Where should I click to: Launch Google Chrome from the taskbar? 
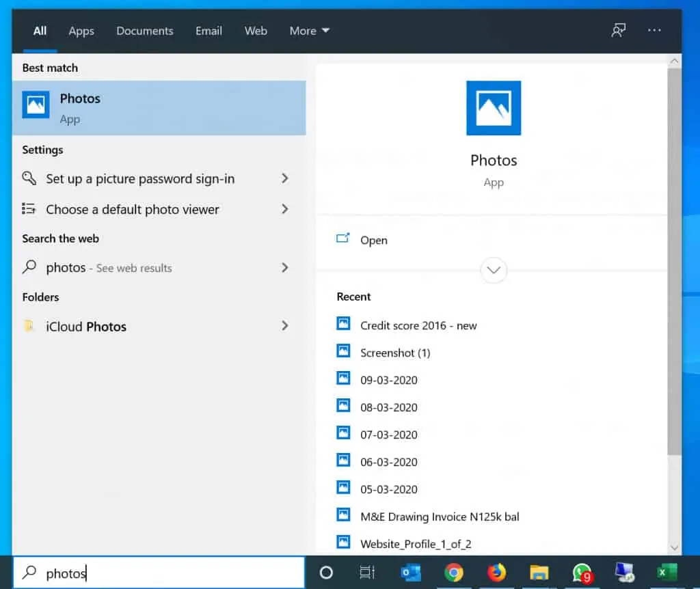454,573
